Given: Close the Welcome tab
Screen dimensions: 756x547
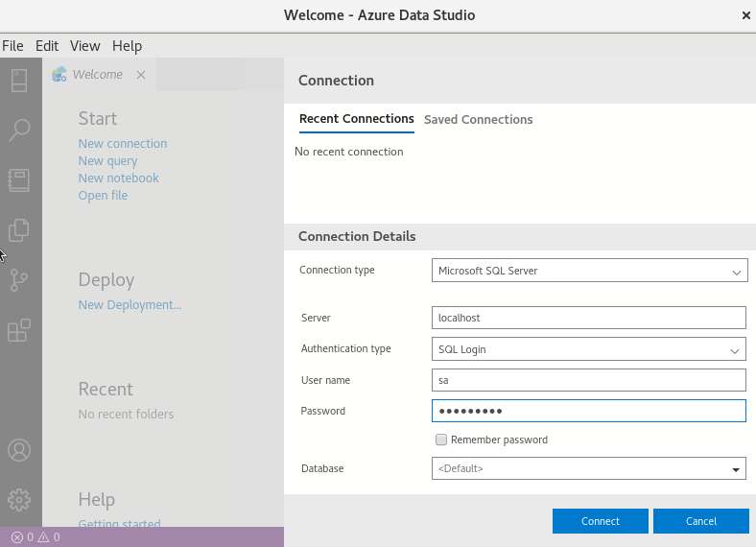Looking at the screenshot, I should [140, 75].
